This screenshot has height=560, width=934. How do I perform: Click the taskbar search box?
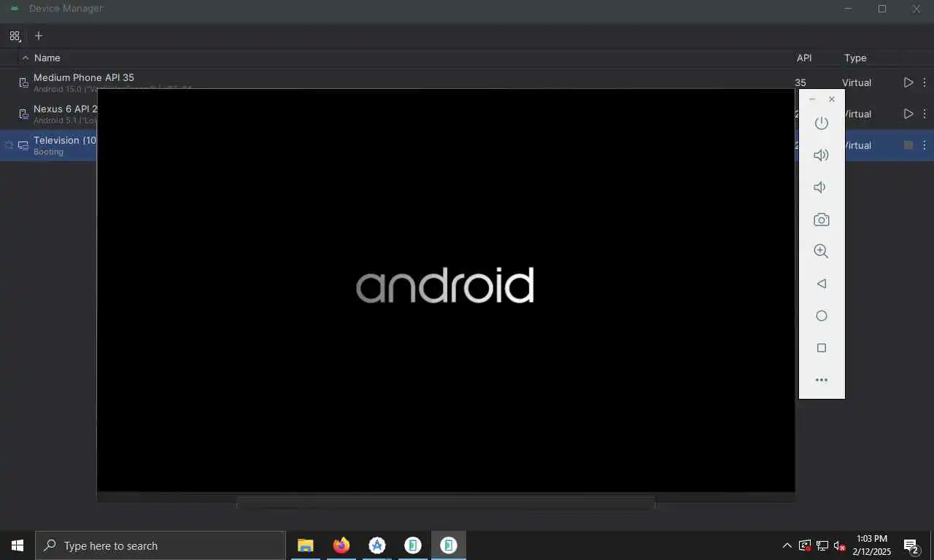160,545
